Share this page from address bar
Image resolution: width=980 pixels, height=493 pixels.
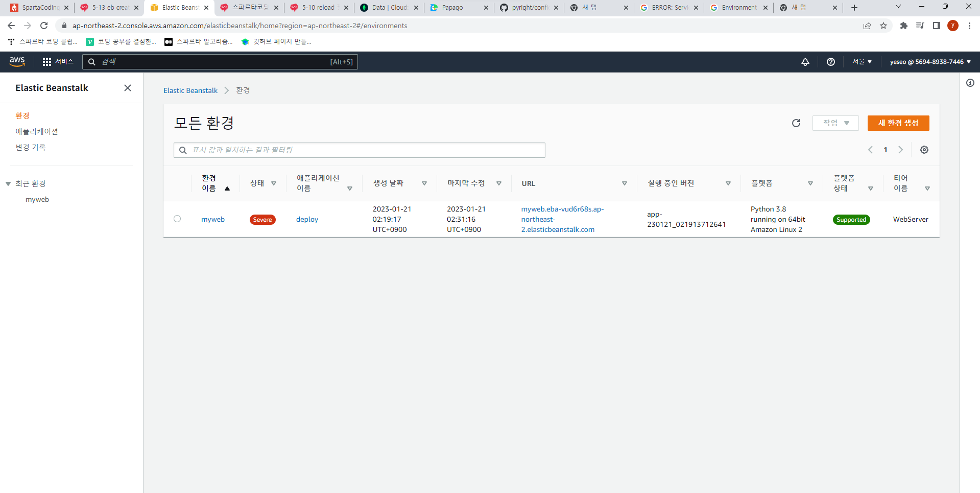tap(867, 26)
